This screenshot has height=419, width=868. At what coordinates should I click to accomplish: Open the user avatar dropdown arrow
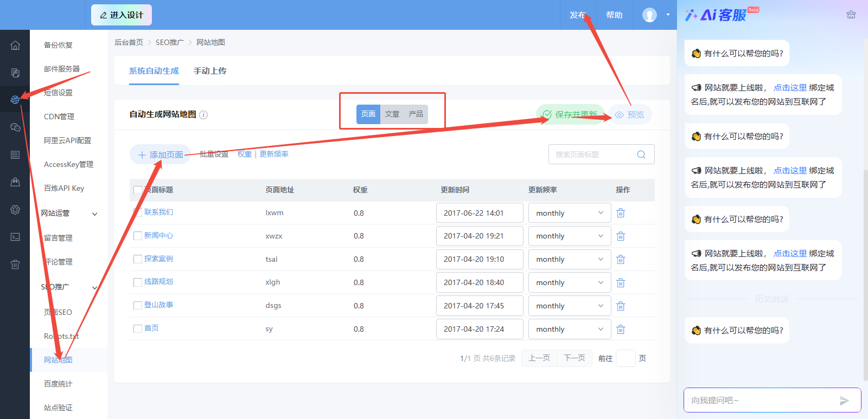point(668,15)
